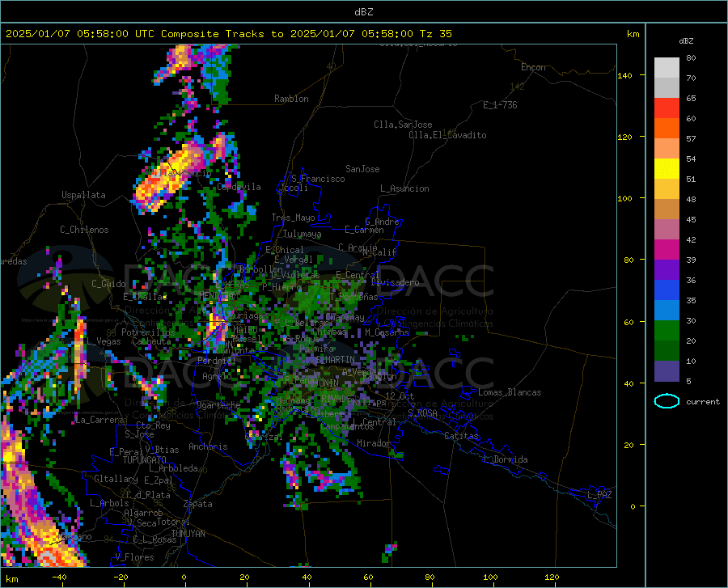728x588 pixels.
Task: Click the Clla.El_Cavadito label
Action: (x=447, y=135)
